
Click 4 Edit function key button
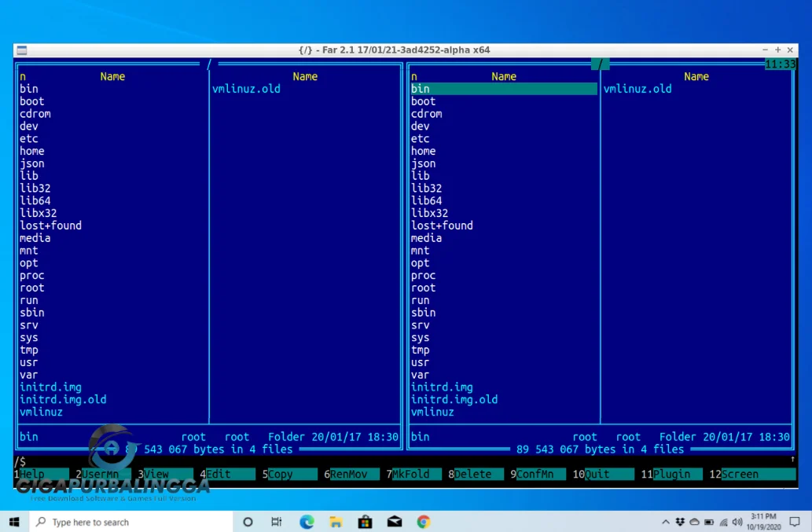(x=227, y=474)
